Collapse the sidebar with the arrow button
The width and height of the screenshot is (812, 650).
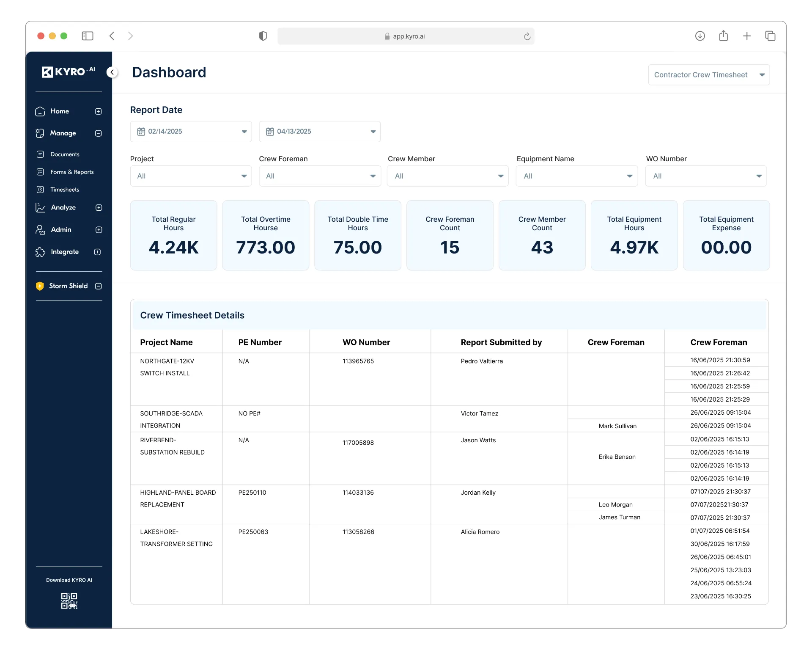[x=112, y=72]
